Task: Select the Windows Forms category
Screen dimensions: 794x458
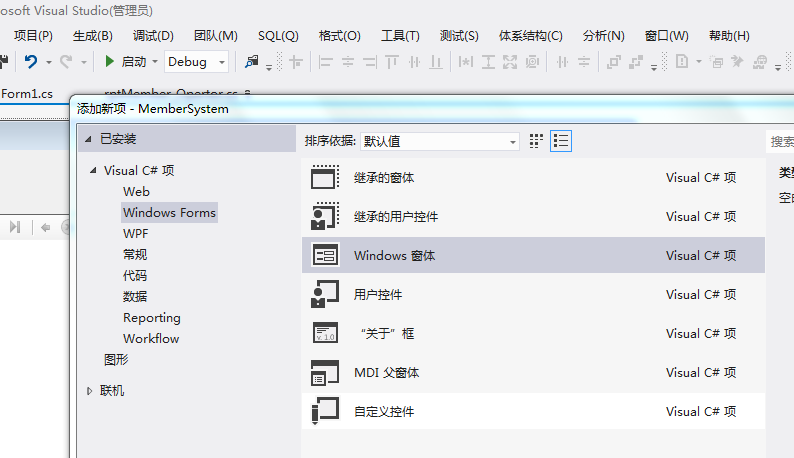Action: (x=169, y=212)
